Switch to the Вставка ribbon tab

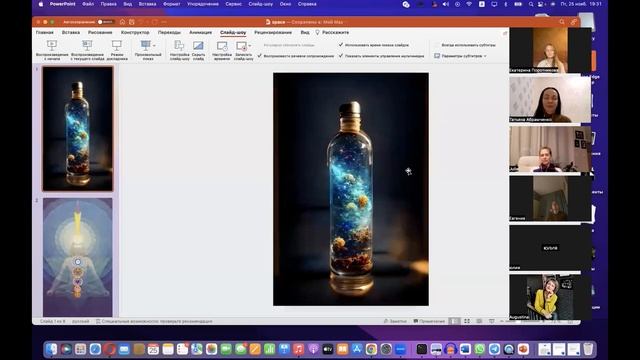(71, 32)
